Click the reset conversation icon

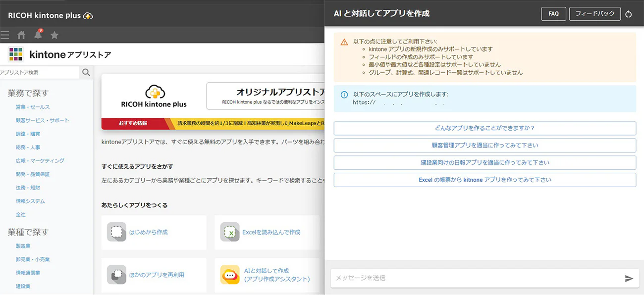629,14
